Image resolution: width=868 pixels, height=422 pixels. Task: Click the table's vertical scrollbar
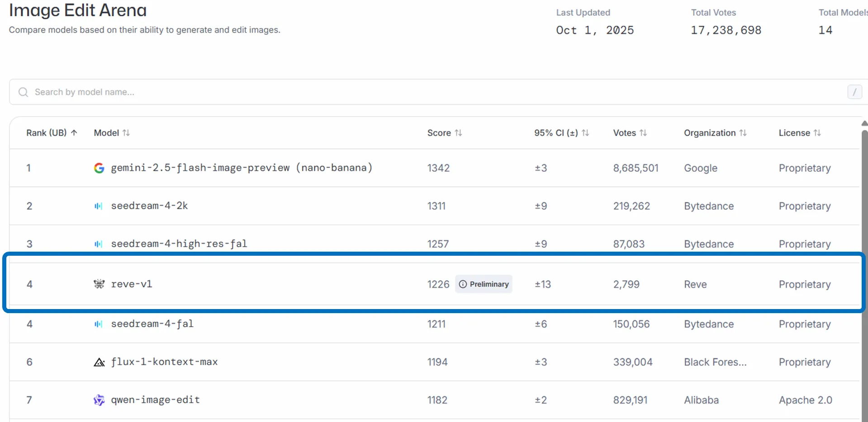click(x=864, y=271)
